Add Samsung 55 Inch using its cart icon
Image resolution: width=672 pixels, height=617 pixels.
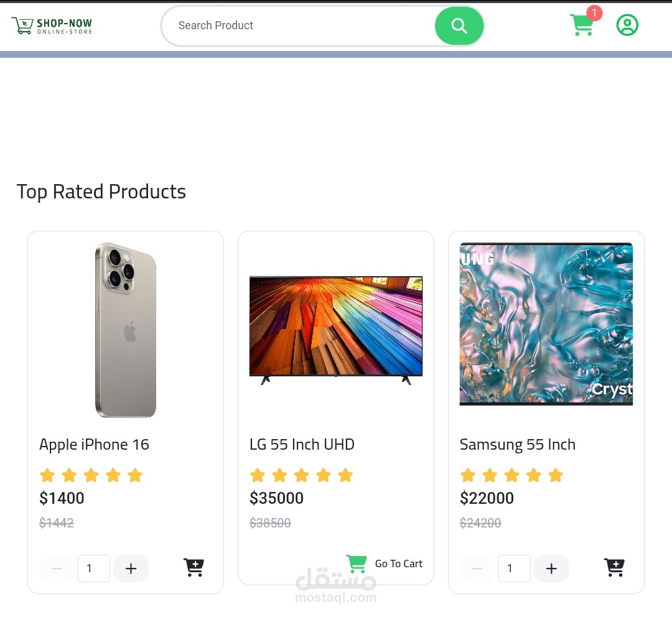click(x=614, y=567)
